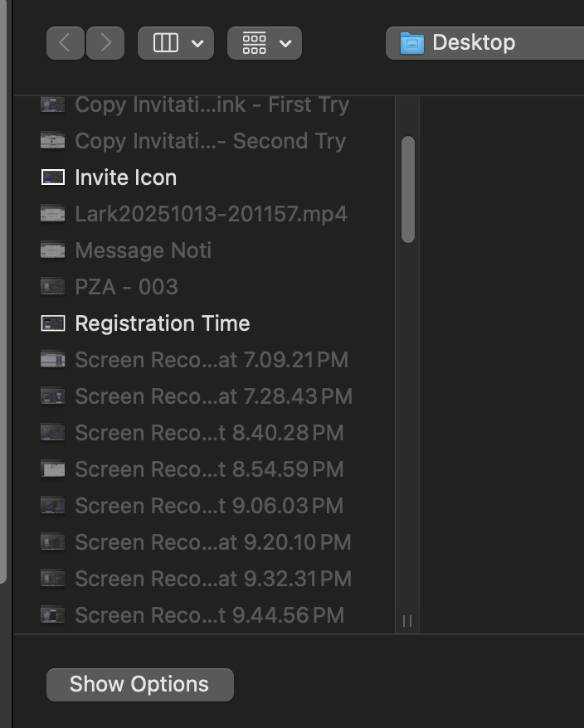The image size is (584, 728).
Task: Click the Copy Invitation Second Try icon
Action: tap(53, 141)
